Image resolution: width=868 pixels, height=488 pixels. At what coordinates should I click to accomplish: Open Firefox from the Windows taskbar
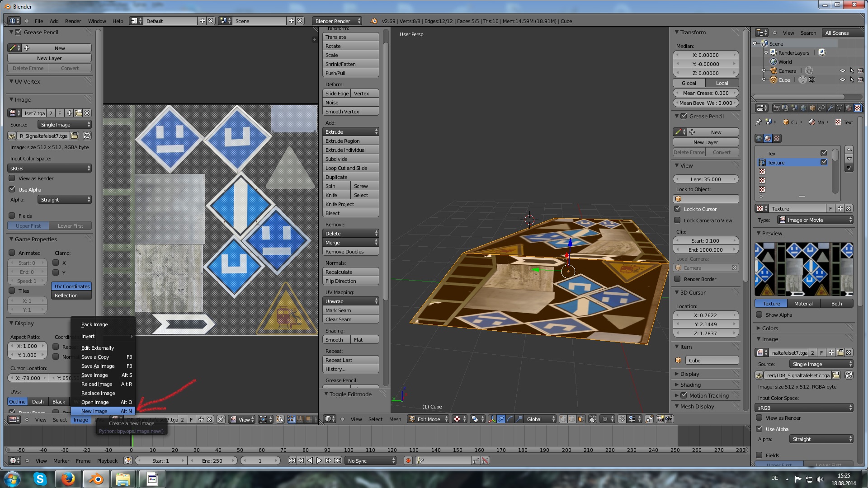[x=68, y=479]
